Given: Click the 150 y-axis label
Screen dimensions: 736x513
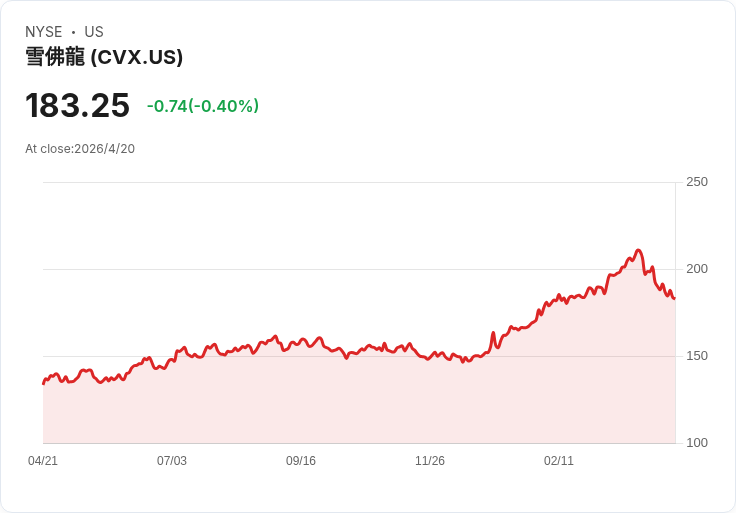Looking at the screenshot, I should pos(697,356).
